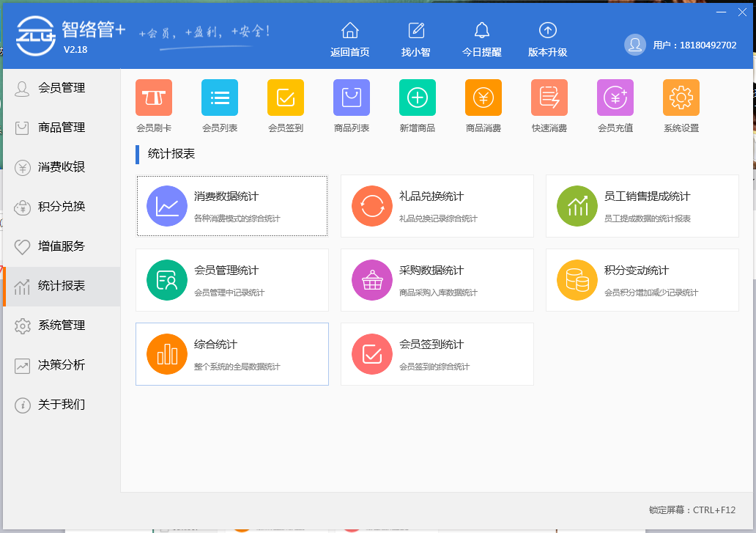Open 消费收银 from the left menu
This screenshot has height=533, width=756.
tap(60, 167)
